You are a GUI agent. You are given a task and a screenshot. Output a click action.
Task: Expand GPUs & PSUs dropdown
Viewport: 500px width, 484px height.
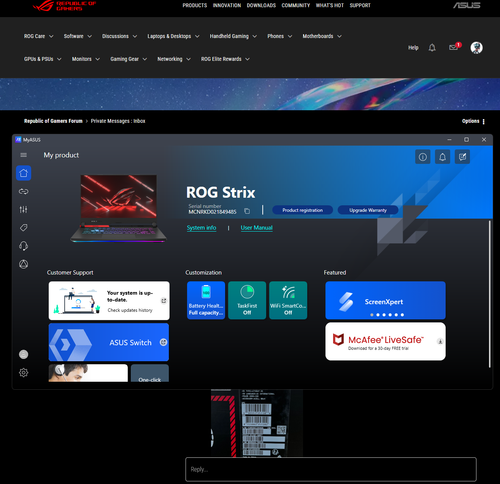click(42, 59)
